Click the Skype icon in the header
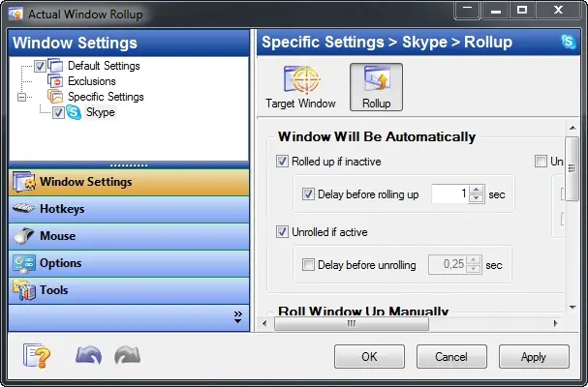 pyautogui.click(x=569, y=43)
